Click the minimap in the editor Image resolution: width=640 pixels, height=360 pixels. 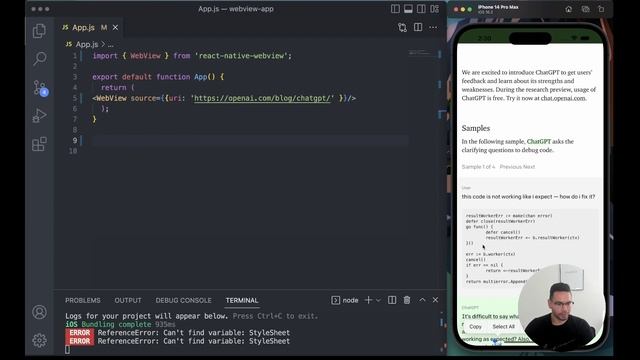click(420, 53)
